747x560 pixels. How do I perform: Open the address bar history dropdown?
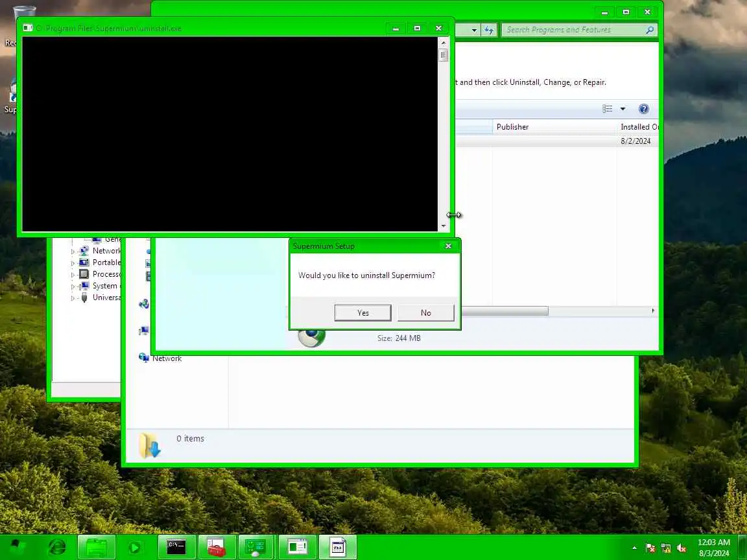(x=474, y=30)
